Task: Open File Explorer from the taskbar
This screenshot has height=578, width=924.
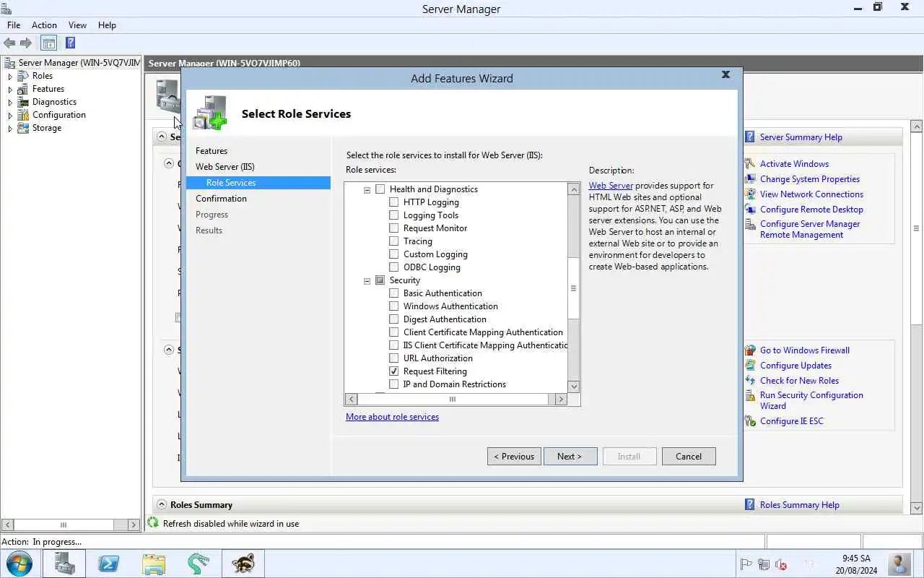Action: click(154, 564)
